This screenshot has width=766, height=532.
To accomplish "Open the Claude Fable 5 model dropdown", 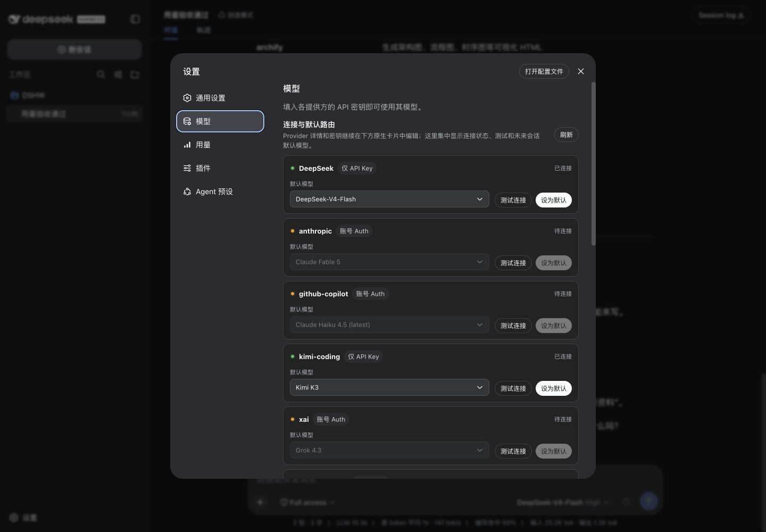I will click(x=389, y=262).
